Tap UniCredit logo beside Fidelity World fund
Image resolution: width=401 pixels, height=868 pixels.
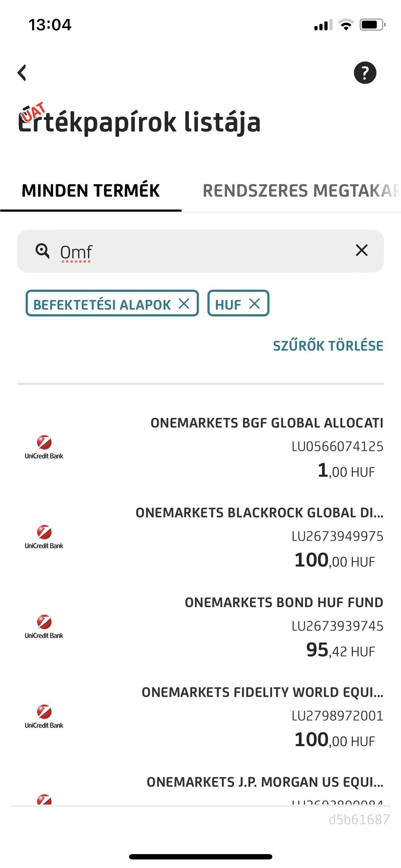pos(44,716)
